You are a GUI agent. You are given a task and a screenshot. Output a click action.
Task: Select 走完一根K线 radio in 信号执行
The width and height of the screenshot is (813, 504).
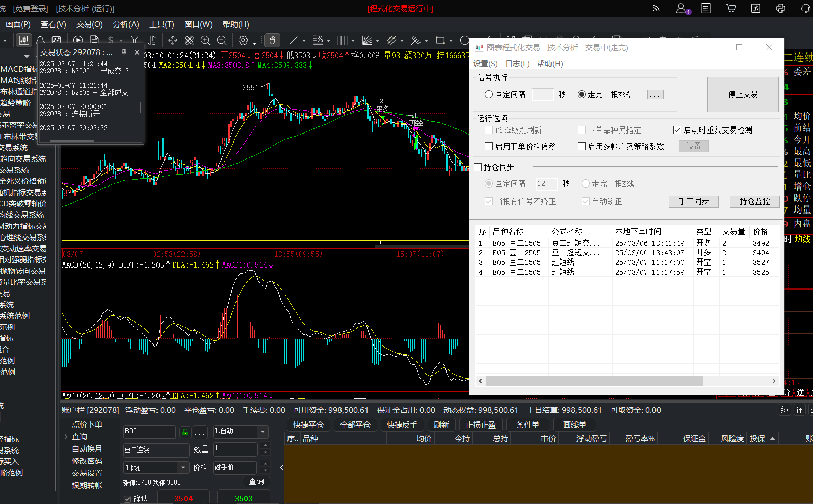click(581, 94)
